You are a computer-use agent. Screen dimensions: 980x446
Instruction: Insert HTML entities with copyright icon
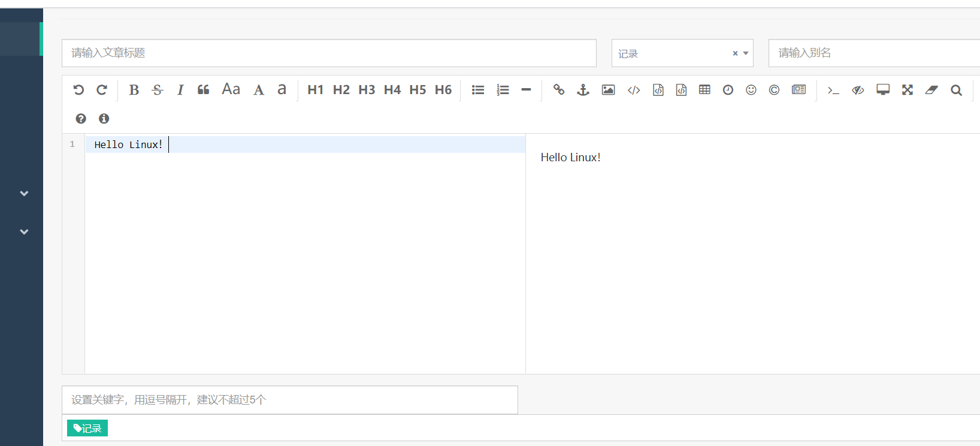(774, 90)
